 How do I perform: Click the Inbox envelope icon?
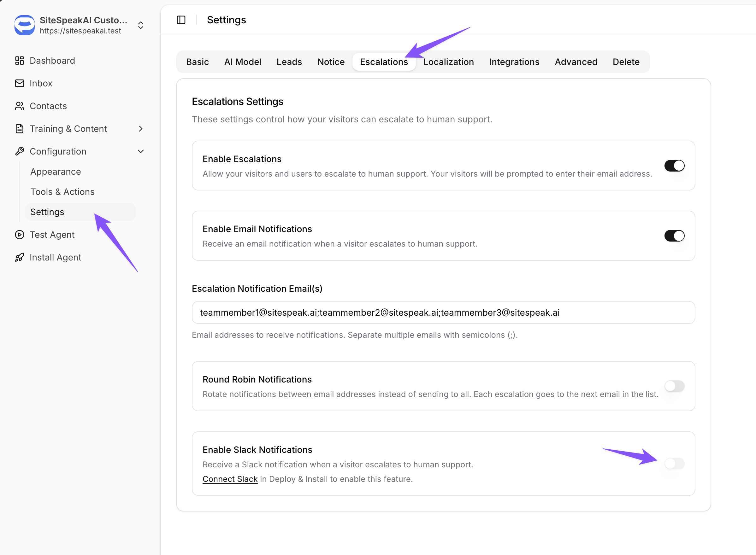coord(20,83)
